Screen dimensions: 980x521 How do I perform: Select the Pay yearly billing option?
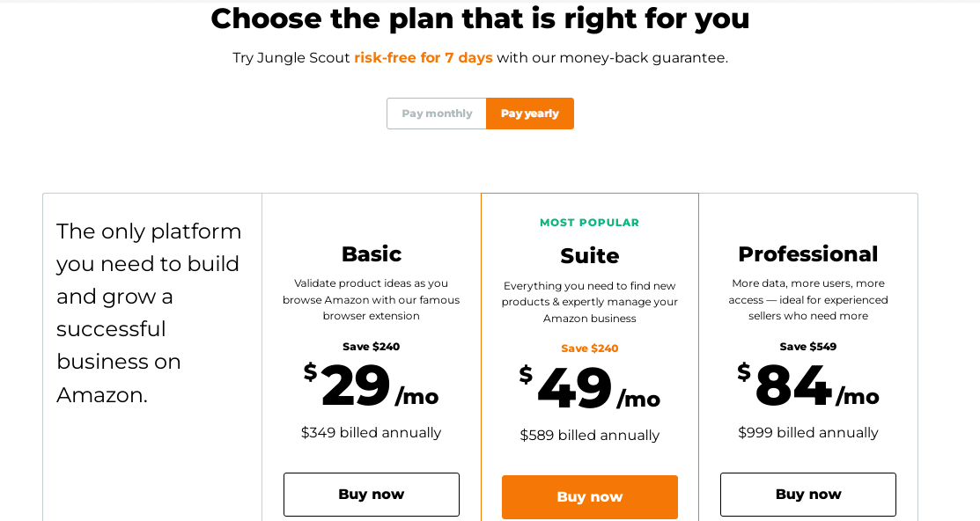click(530, 114)
